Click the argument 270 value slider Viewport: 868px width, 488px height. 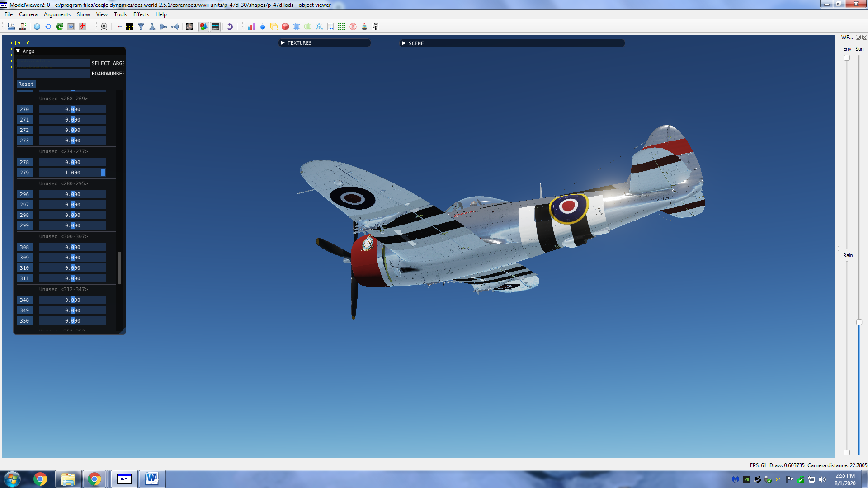click(x=72, y=109)
